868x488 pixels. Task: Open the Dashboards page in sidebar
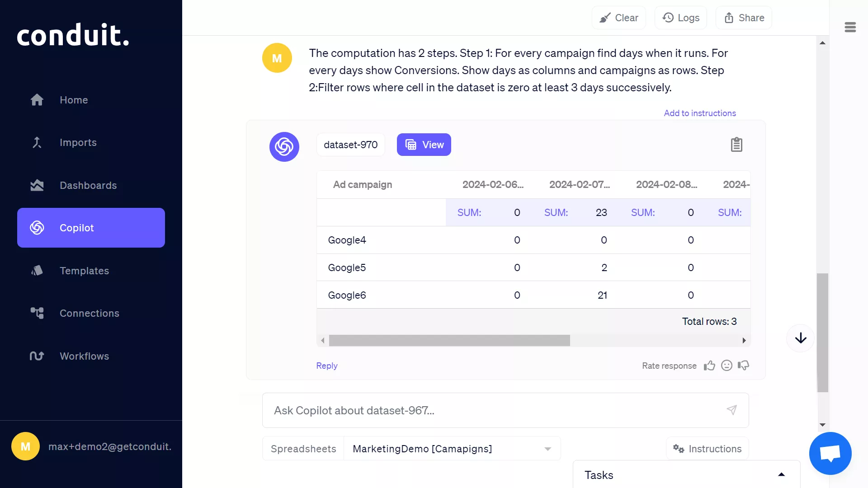88,185
